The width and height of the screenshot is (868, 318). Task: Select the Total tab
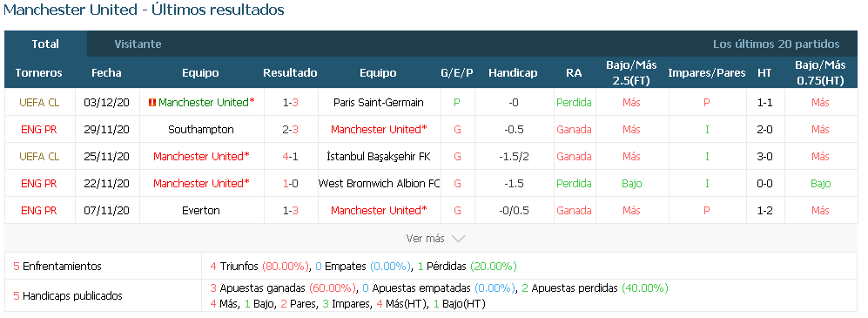(45, 44)
